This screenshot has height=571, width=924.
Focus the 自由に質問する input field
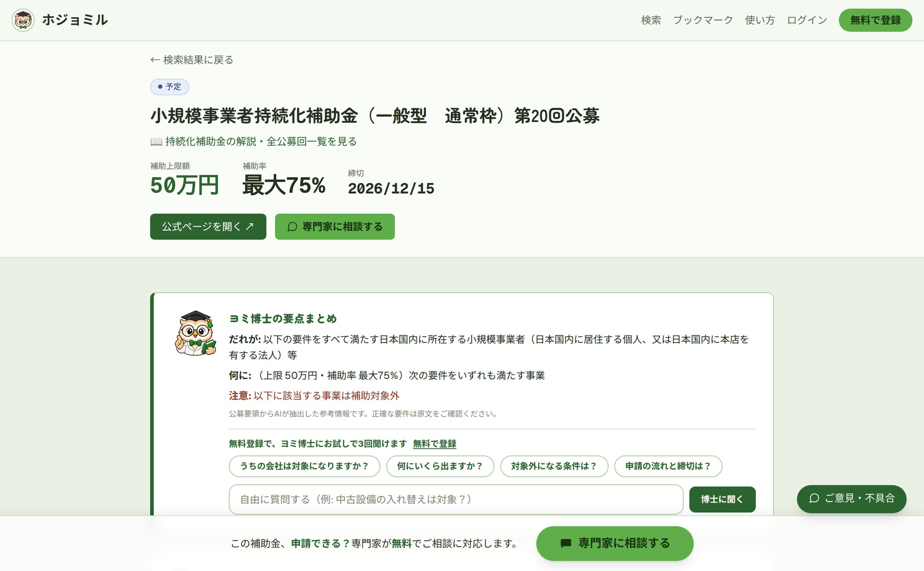click(456, 499)
